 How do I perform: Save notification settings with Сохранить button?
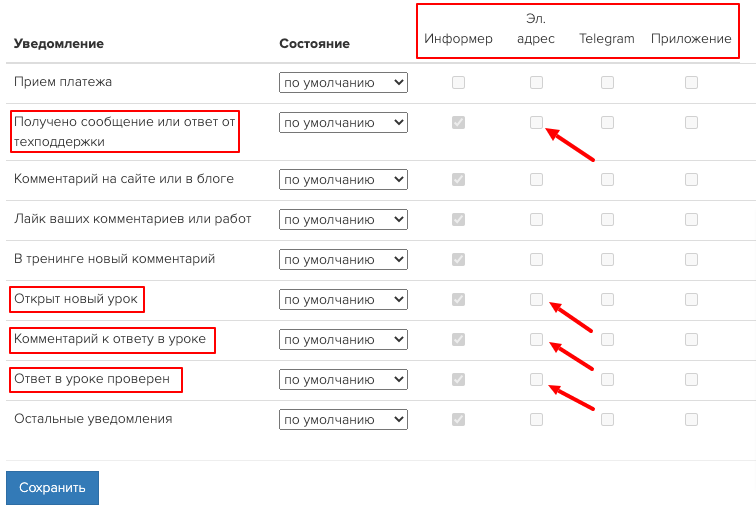click(x=52, y=488)
